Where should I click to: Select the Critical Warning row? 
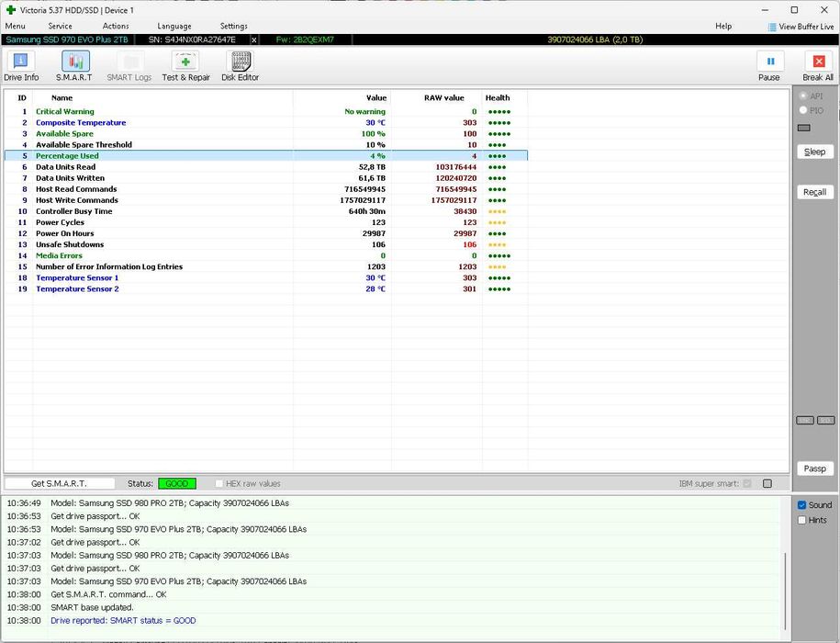click(x=265, y=111)
